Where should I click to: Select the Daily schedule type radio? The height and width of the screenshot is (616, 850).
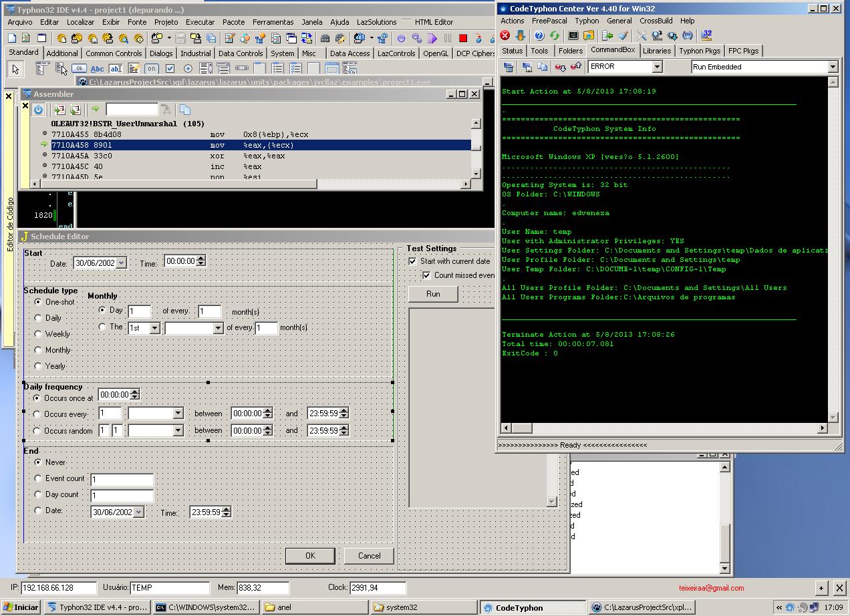(38, 318)
